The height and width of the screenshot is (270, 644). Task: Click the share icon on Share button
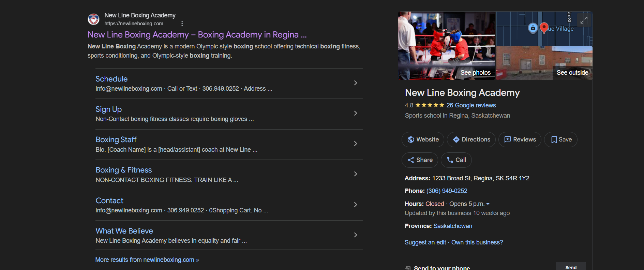(411, 160)
